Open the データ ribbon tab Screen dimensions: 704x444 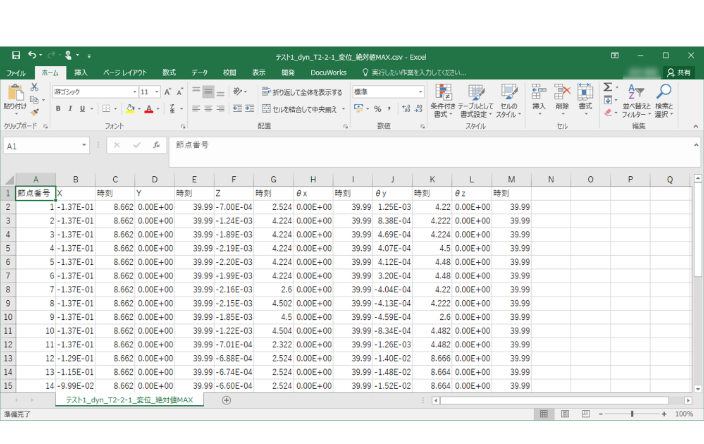click(x=200, y=73)
